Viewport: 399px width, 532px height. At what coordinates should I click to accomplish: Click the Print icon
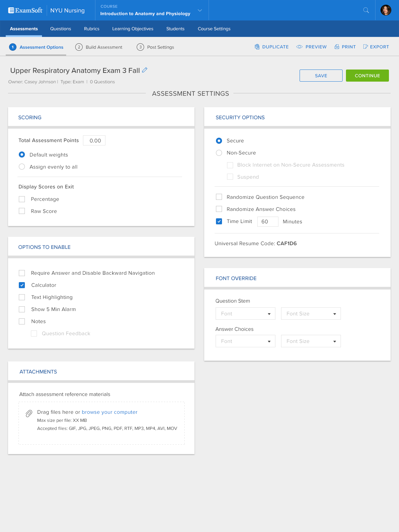[x=337, y=47]
